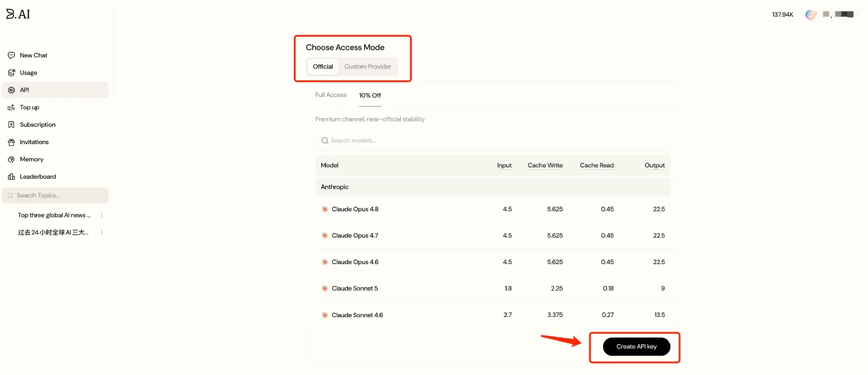Click the magnifier icon in Search Topics
868x375 pixels.
coord(10,196)
